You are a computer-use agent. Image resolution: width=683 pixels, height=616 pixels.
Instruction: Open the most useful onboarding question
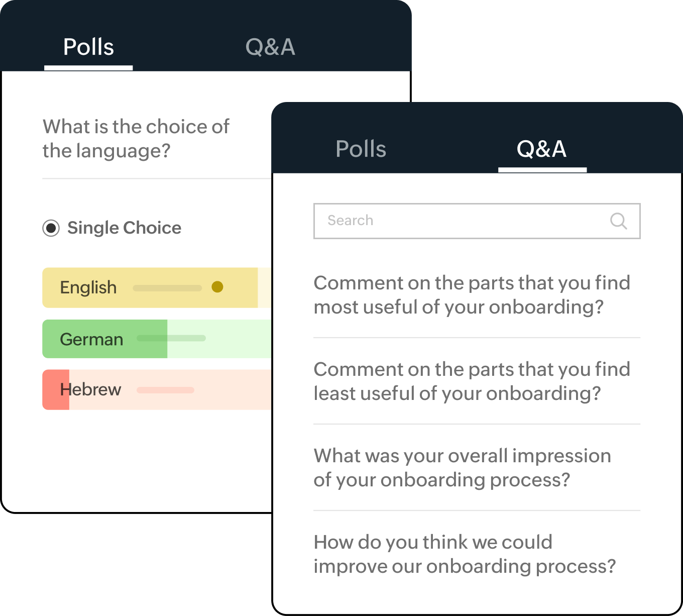pyautogui.click(x=472, y=295)
